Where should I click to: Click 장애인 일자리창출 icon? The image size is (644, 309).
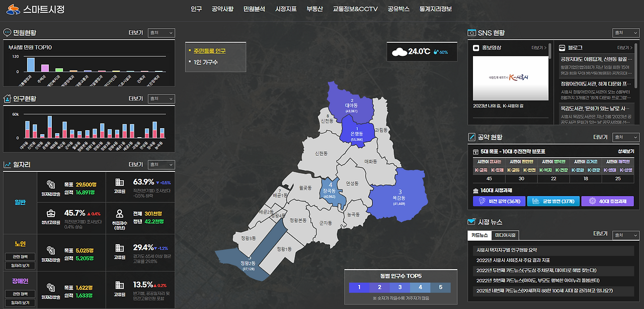click(x=50, y=287)
